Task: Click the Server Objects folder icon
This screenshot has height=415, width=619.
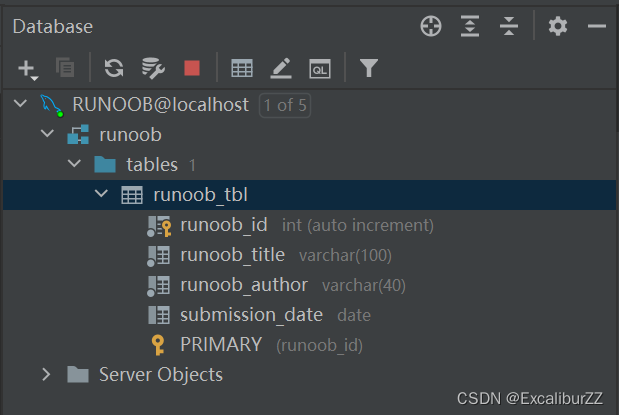Action: coord(78,374)
